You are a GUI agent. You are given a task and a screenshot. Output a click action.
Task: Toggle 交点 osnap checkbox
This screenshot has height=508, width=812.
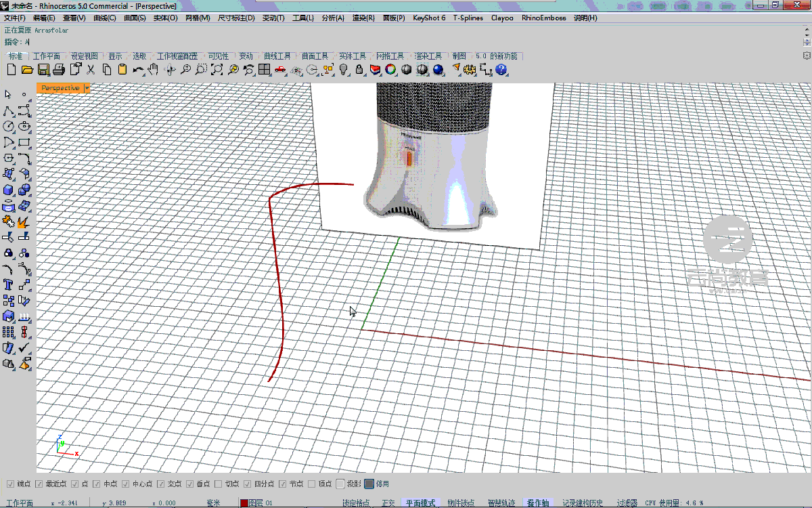pyautogui.click(x=161, y=484)
